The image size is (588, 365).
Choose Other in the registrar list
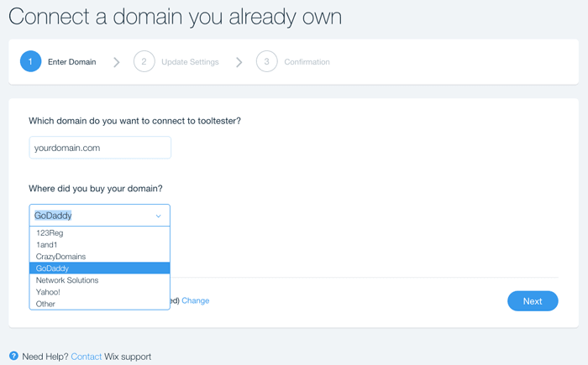[99, 304]
